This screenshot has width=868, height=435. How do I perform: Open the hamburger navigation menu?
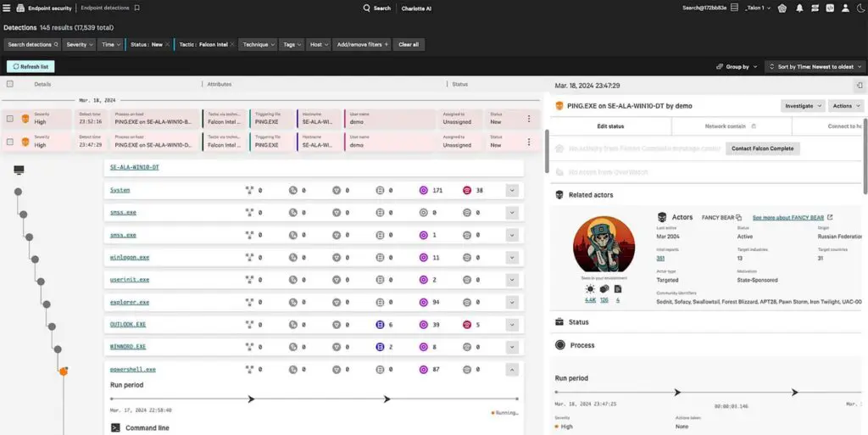pyautogui.click(x=8, y=8)
